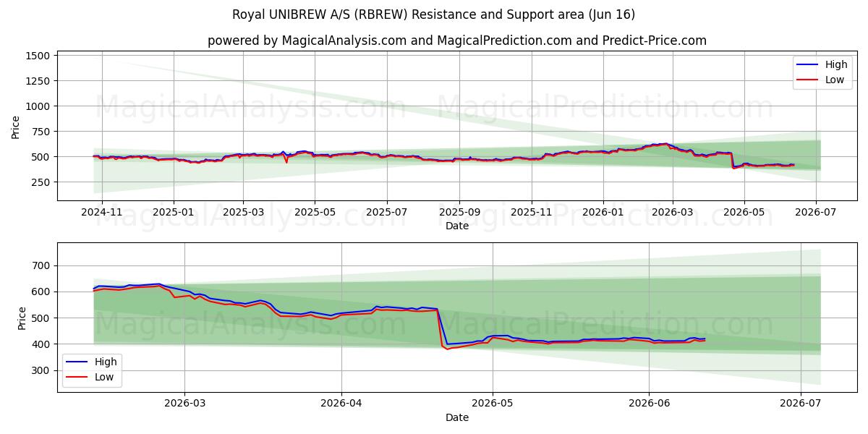Click the 2026-03 tick on the bottom chart

click(x=184, y=403)
